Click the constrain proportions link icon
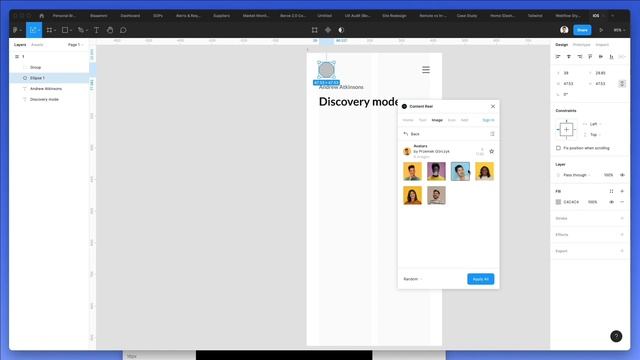Screen dimensions: 640x360 click(622, 84)
